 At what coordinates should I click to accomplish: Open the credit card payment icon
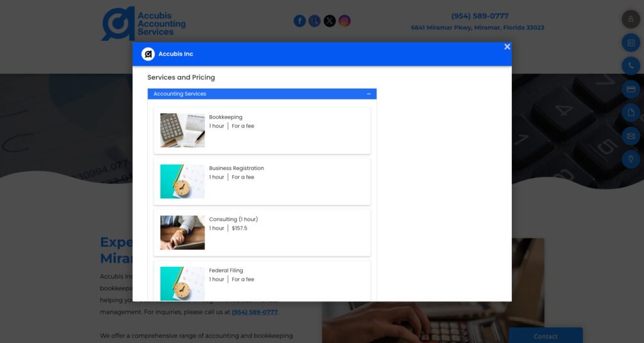click(x=631, y=89)
